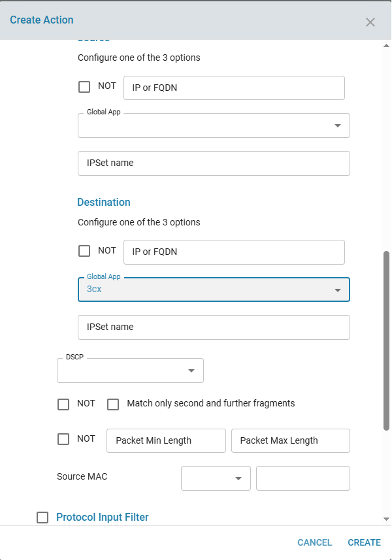This screenshot has height=560, width=392.
Task: Toggle NOT checkbox for packet length
Action: click(63, 439)
